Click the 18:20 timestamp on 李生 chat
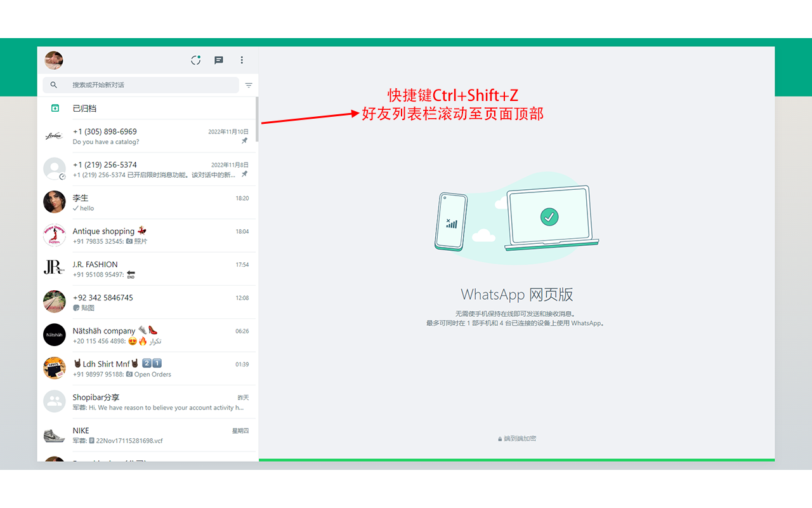This screenshot has height=508, width=812. (242, 198)
